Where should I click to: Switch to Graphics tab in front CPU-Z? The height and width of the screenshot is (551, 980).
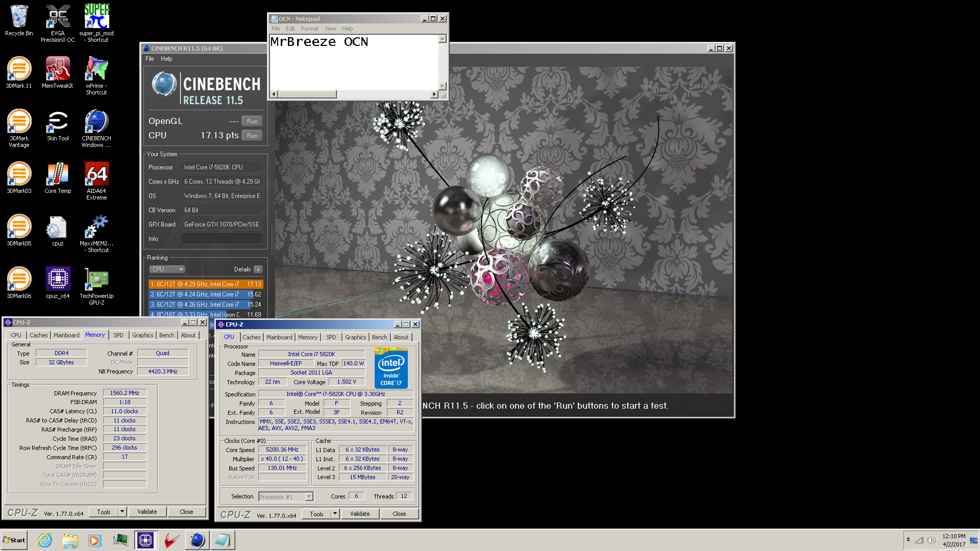pyautogui.click(x=355, y=337)
